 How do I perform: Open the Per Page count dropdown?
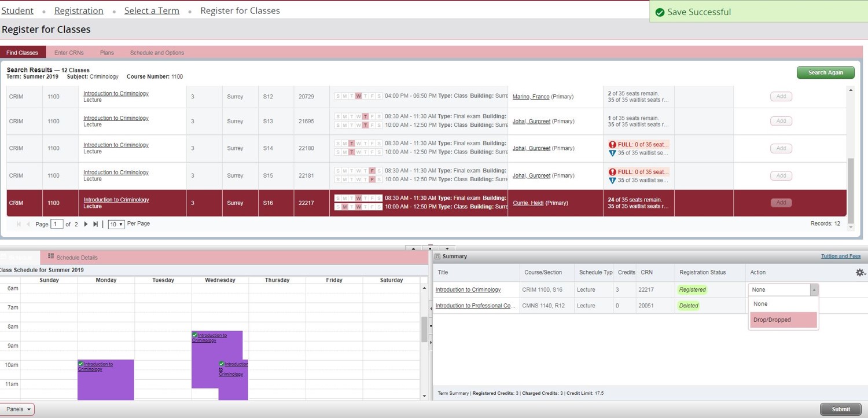click(116, 224)
